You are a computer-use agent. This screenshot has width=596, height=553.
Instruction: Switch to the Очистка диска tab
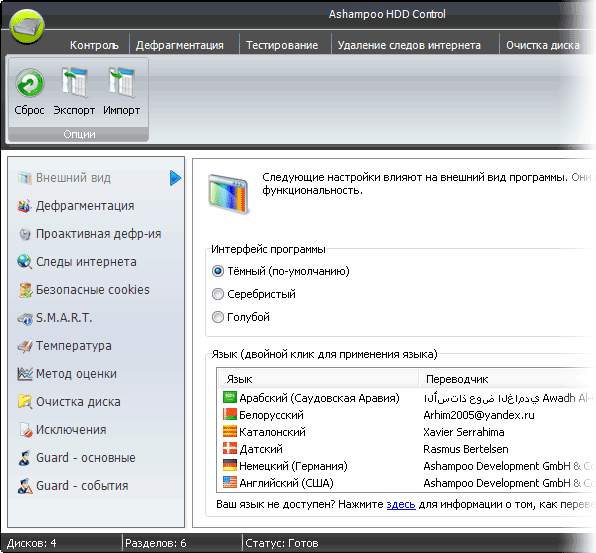543,45
